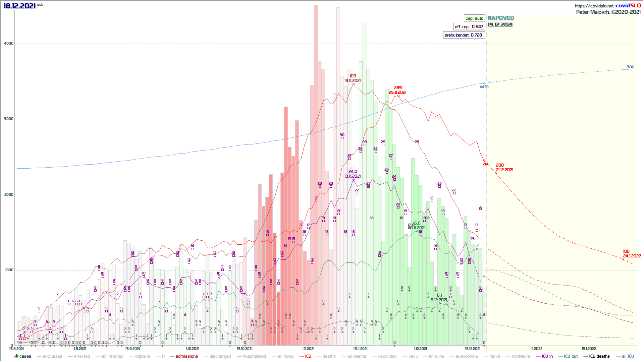Toggle the cases bar chart legend
Image resolution: width=644 pixels, height=362 pixels.
tap(23, 356)
